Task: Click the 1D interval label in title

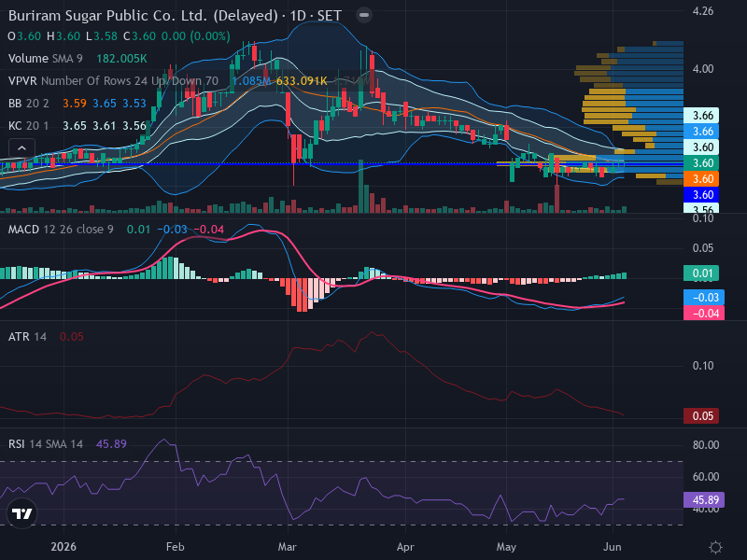Action: click(x=298, y=16)
